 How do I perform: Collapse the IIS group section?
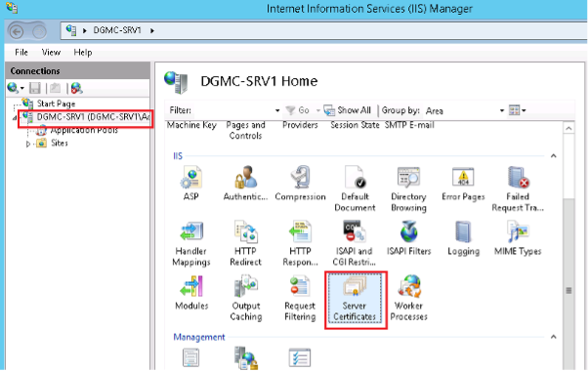(x=554, y=156)
